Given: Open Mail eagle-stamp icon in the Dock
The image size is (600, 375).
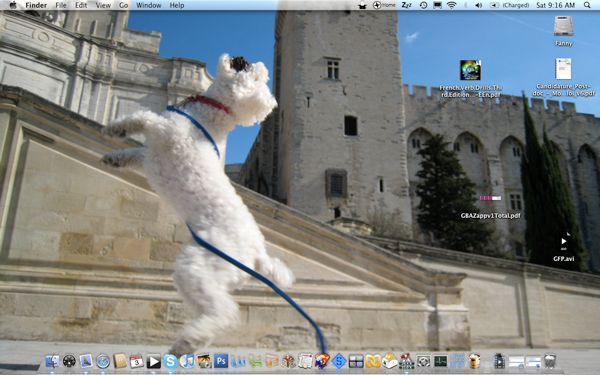Looking at the screenshot, I should pyautogui.click(x=86, y=361).
